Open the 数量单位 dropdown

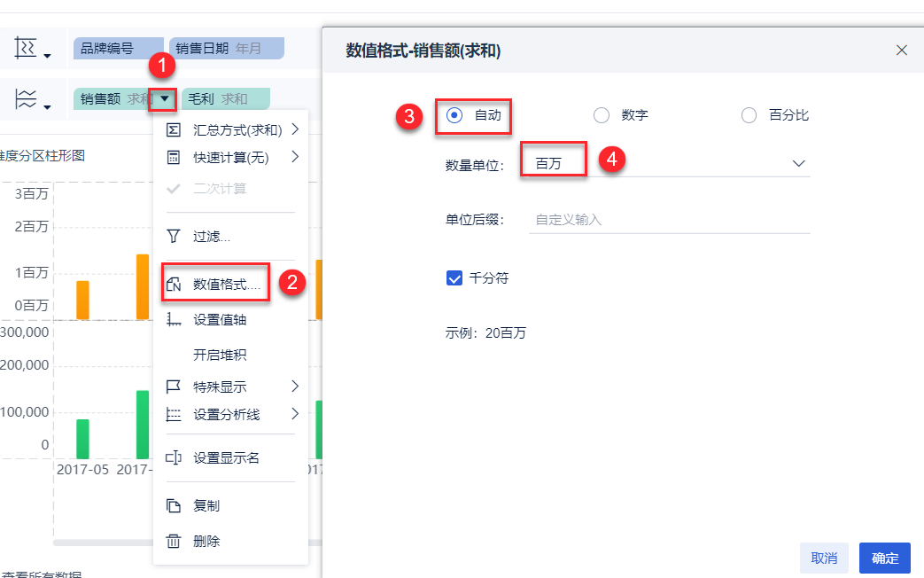tap(797, 164)
